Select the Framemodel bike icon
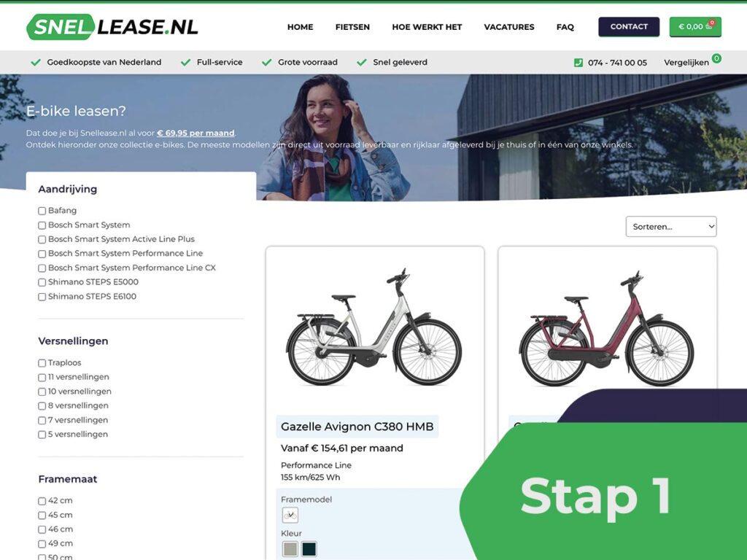 [x=290, y=515]
